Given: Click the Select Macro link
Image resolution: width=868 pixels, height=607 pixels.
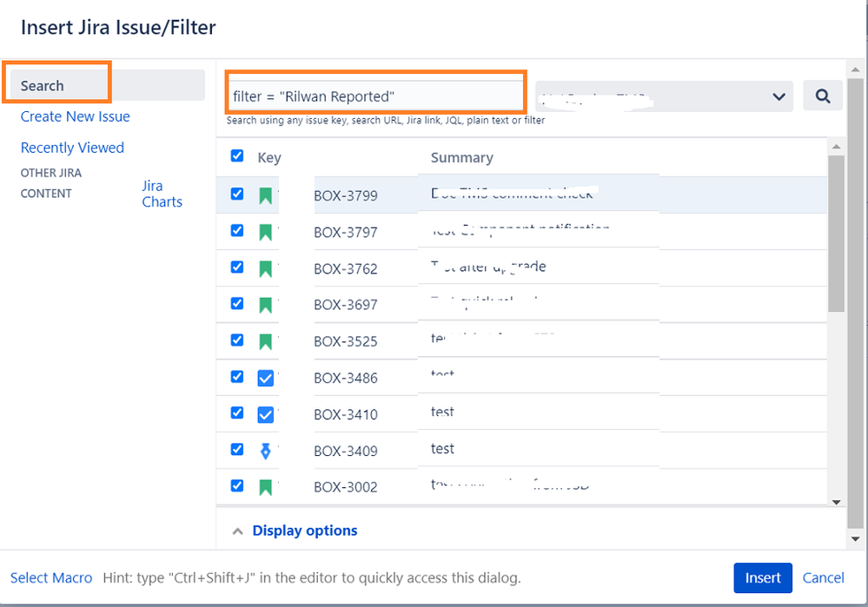Looking at the screenshot, I should click(x=51, y=577).
